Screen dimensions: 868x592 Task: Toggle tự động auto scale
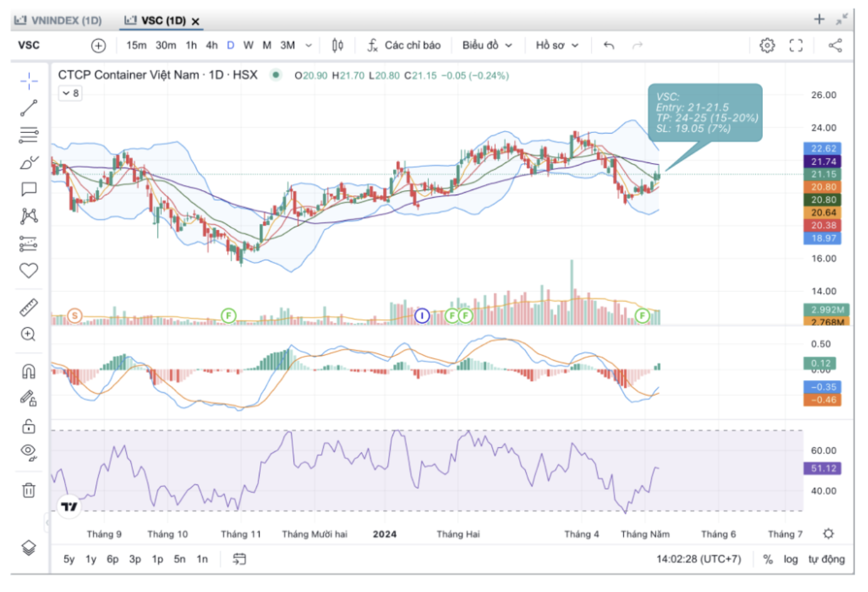tap(826, 559)
